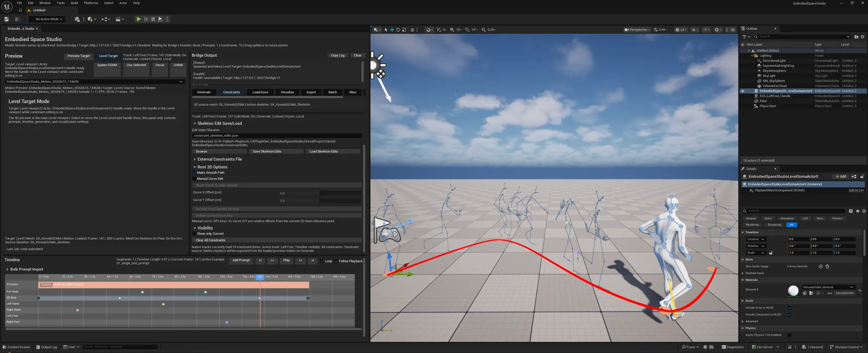Switch to the Generate tab
868x353 pixels.
[x=204, y=92]
